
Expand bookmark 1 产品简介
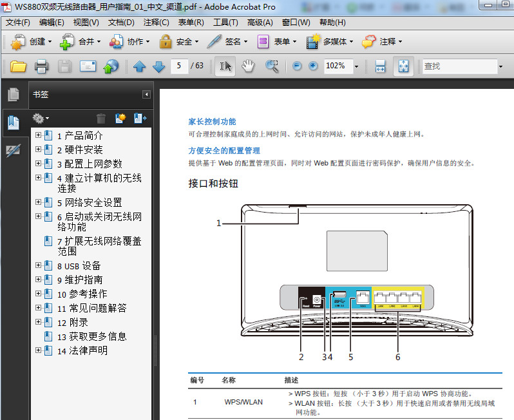click(39, 135)
